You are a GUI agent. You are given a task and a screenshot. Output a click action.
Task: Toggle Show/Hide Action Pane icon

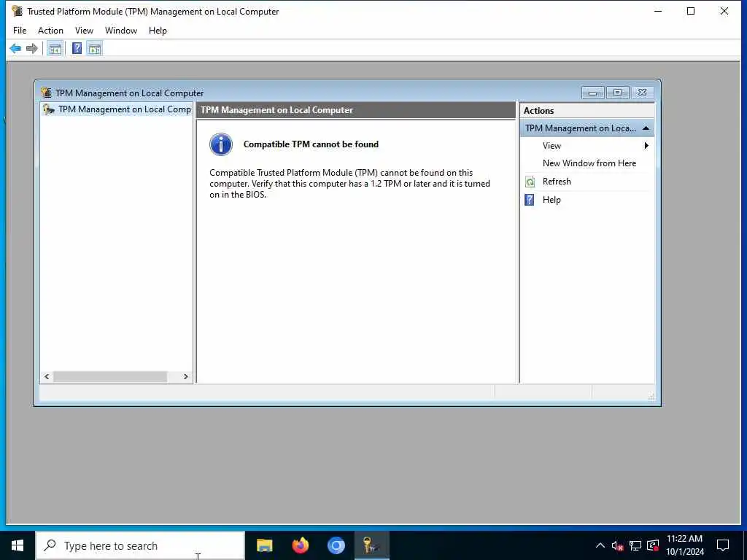pyautogui.click(x=94, y=49)
